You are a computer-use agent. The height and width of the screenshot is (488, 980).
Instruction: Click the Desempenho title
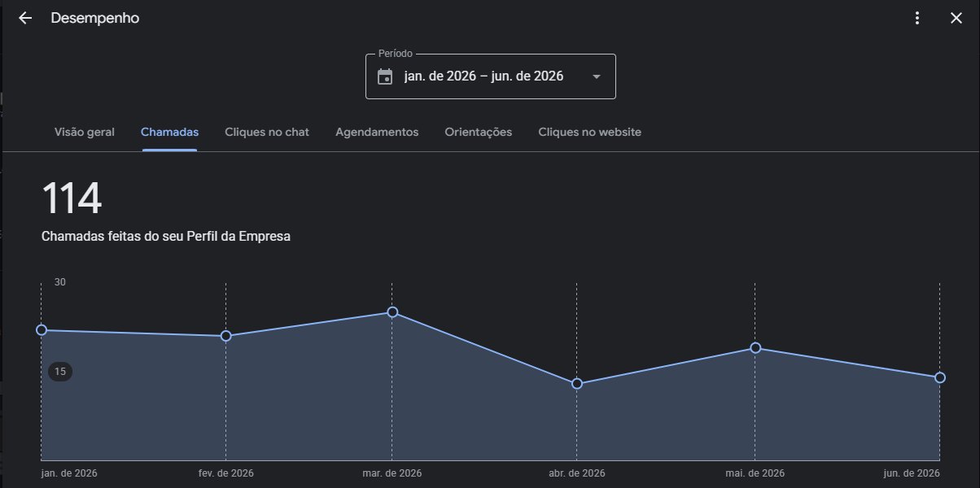[x=95, y=18]
